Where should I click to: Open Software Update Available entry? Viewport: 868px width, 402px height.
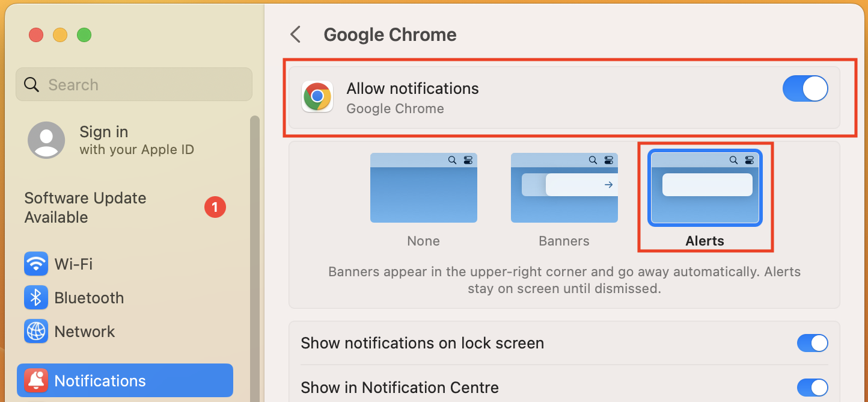[126, 208]
